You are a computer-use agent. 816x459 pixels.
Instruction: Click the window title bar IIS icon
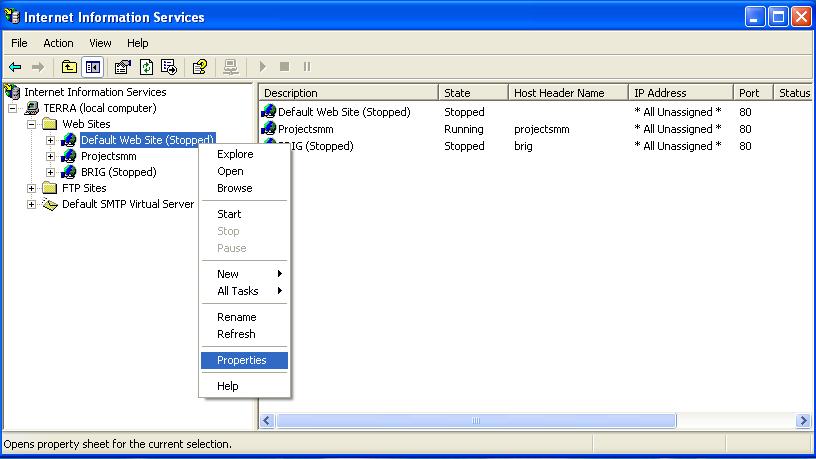coord(12,17)
